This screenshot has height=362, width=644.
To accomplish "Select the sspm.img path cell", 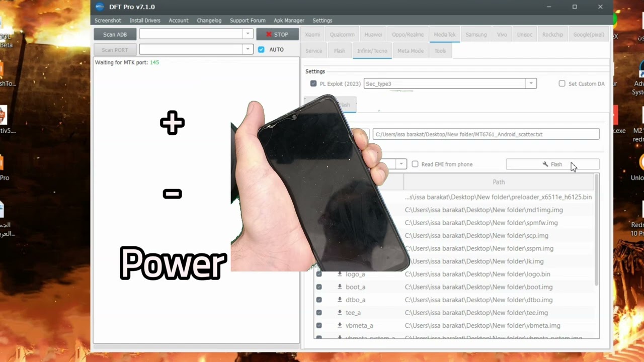I will pyautogui.click(x=498, y=248).
